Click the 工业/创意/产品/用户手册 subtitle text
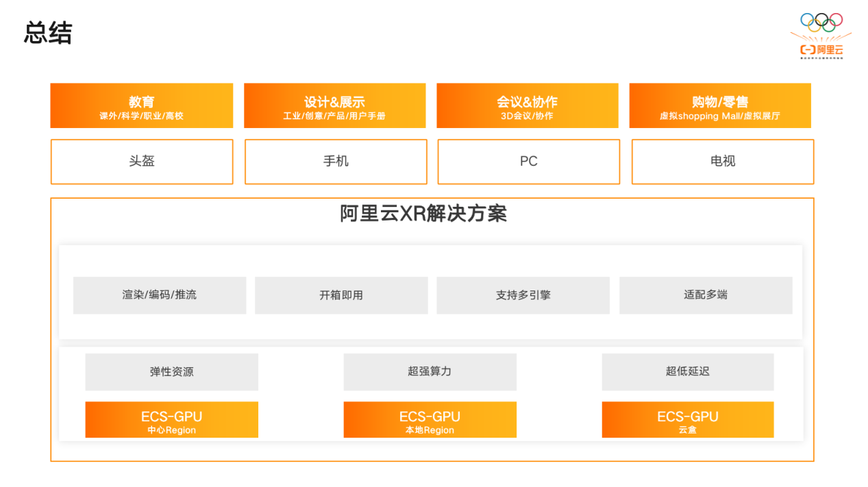 click(x=334, y=116)
